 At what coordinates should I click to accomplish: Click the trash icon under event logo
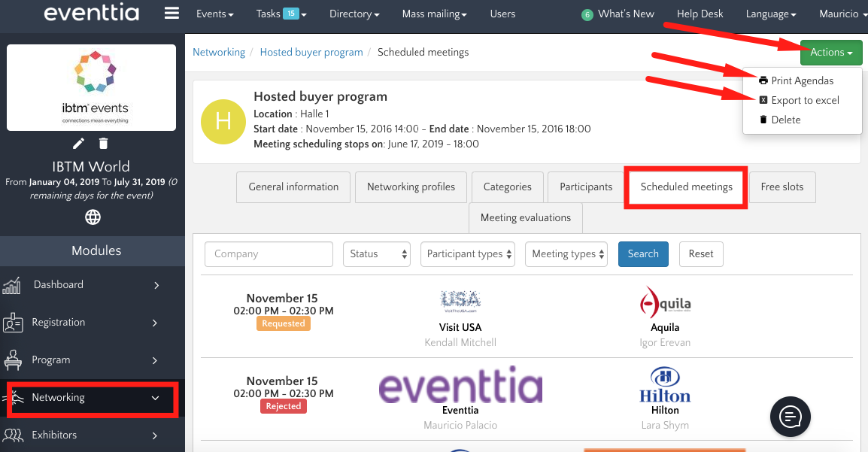104,144
